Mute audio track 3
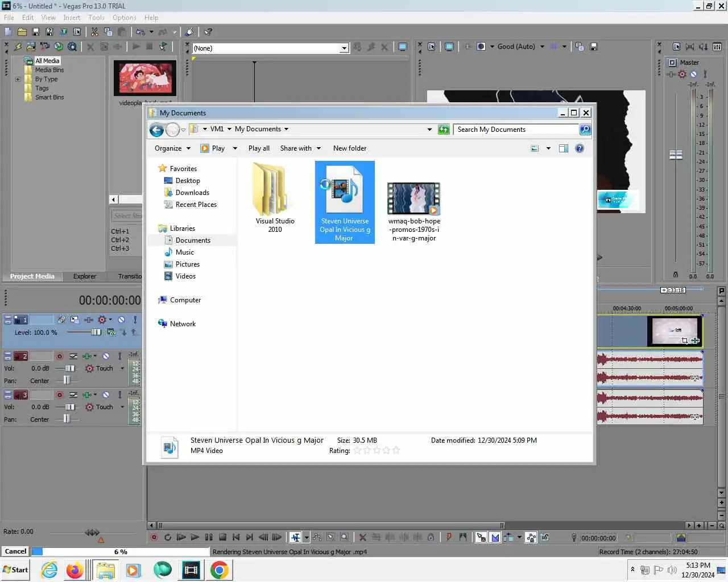 coord(106,395)
